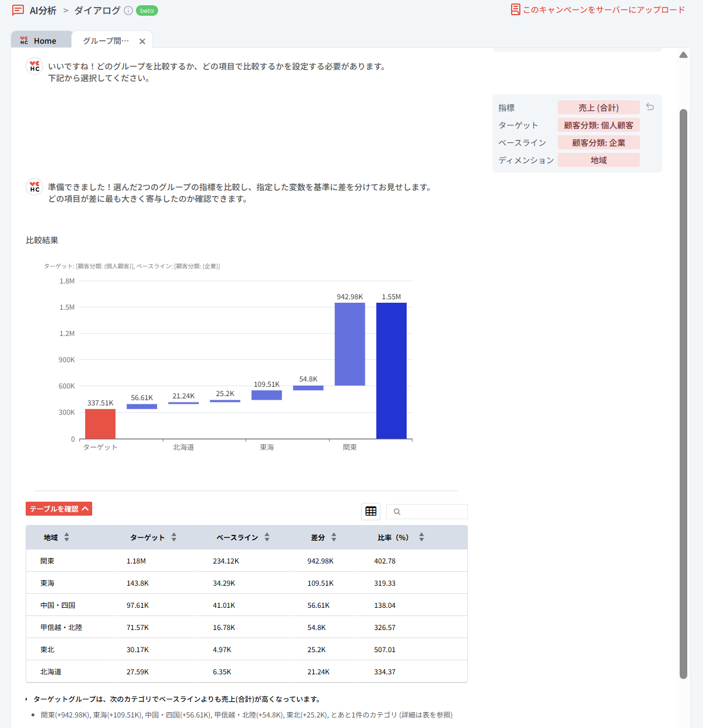The image size is (703, 728).
Task: Sort by 差分 column arrows
Action: point(334,537)
